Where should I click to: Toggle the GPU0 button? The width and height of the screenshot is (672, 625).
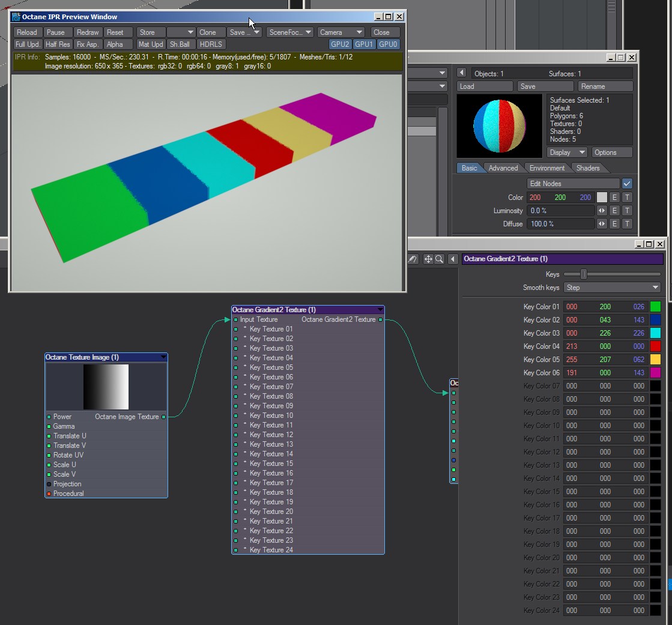tap(388, 44)
